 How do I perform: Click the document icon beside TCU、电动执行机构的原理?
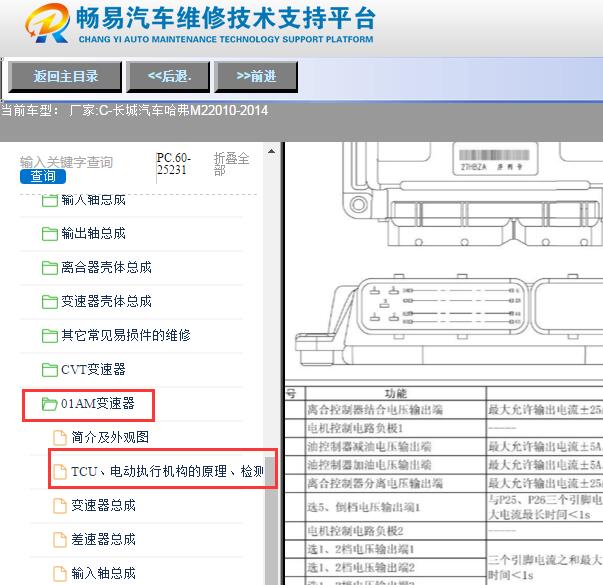[60, 472]
